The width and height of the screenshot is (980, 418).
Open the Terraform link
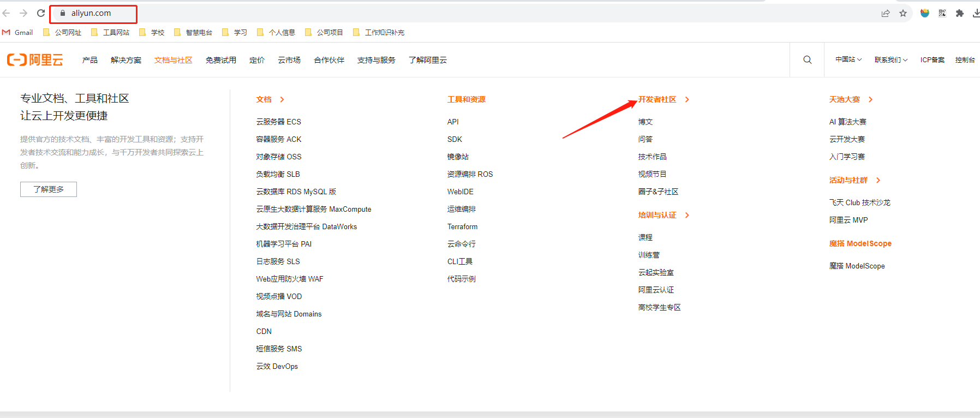click(x=462, y=226)
